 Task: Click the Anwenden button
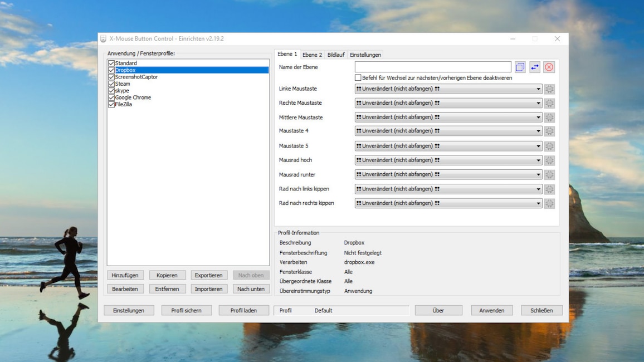491,310
